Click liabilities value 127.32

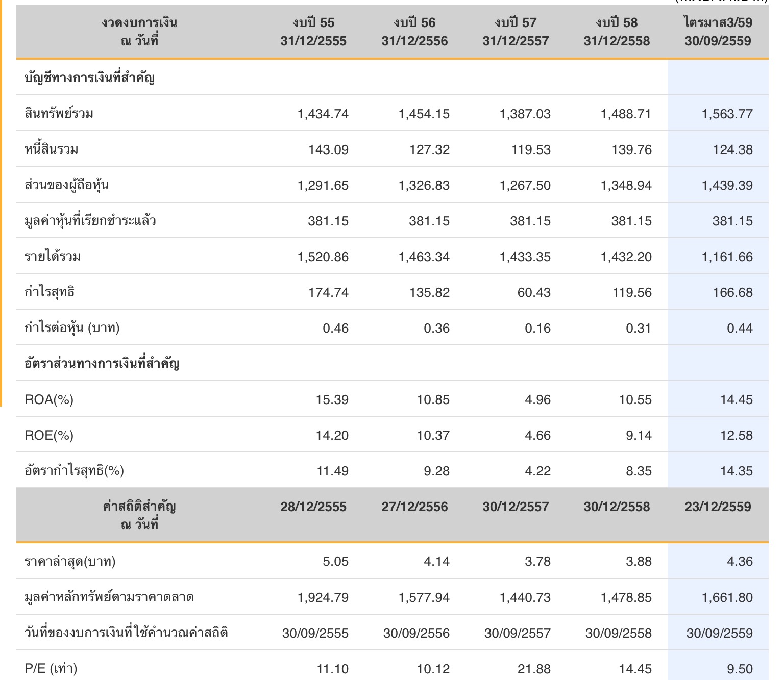(x=430, y=149)
